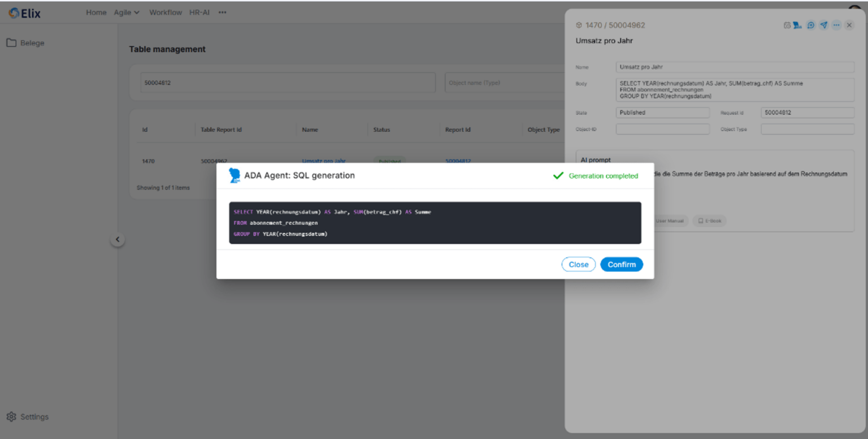Open the Umsatz pro Jahr link in table
The image size is (868, 439).
324,161
